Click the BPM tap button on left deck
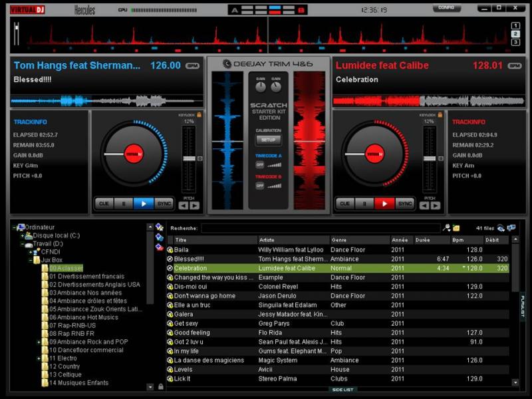The image size is (532, 399). 193,66
